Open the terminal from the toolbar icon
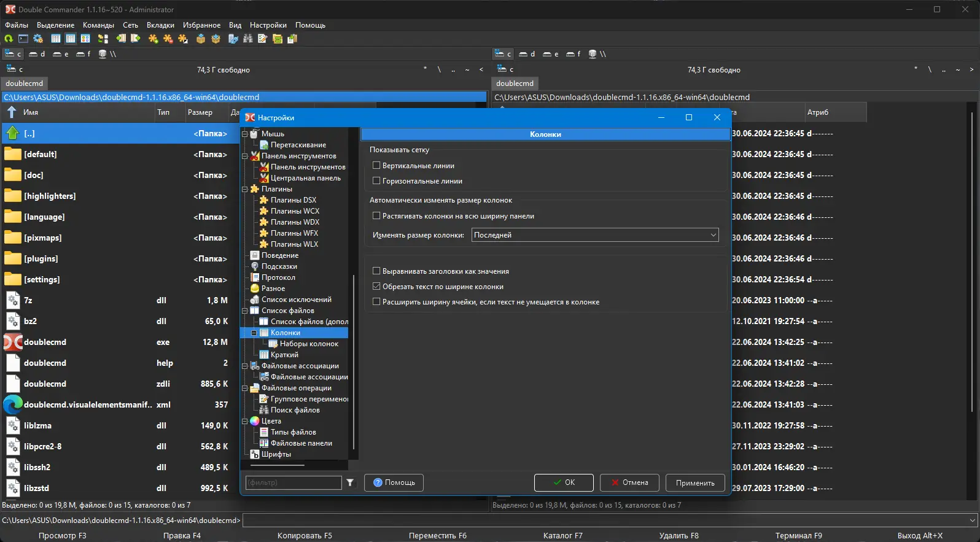The width and height of the screenshot is (980, 542). (23, 39)
